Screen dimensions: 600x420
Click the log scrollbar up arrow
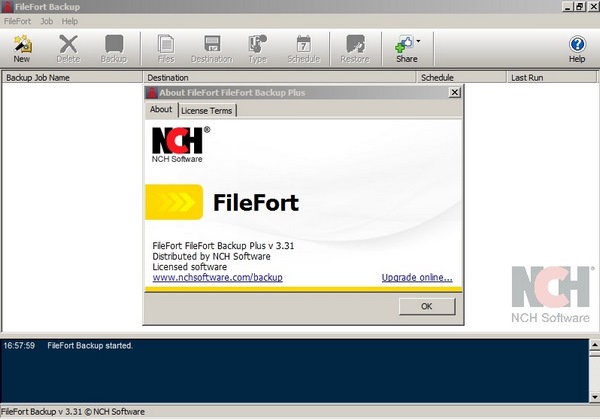pyautogui.click(x=595, y=344)
